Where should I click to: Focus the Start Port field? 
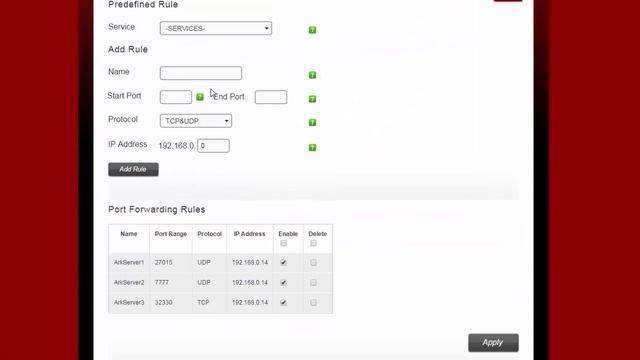176,97
